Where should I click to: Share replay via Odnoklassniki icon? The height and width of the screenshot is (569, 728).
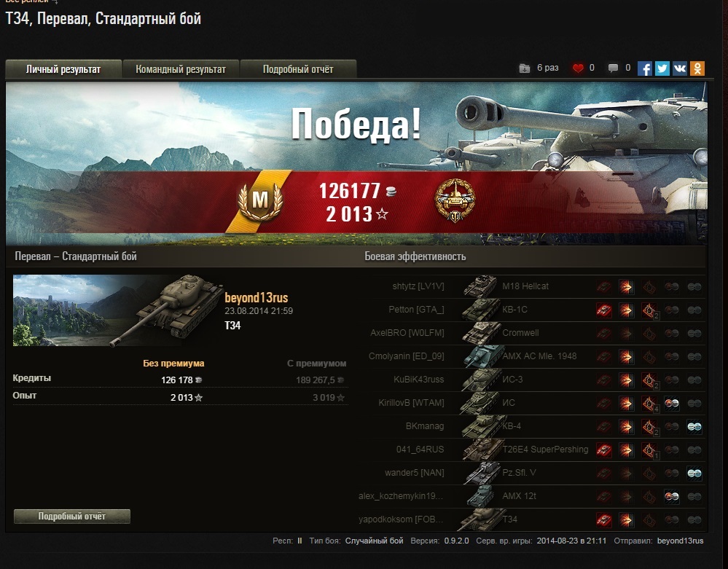point(697,68)
